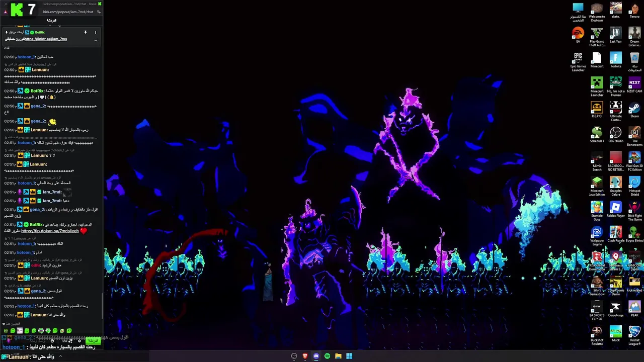The width and height of the screenshot is (644, 362).
Task: Launch the PEAK desktop shortcut
Action: pos(634,309)
